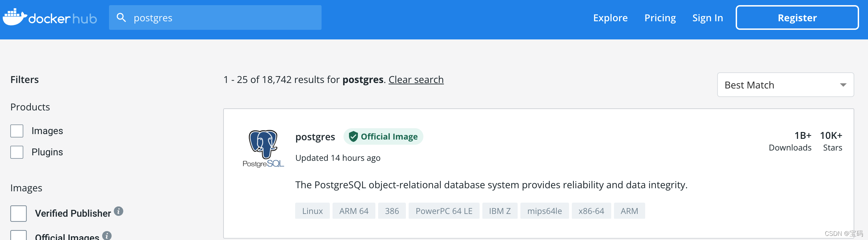Click the x86-64 architecture tag

(x=591, y=211)
